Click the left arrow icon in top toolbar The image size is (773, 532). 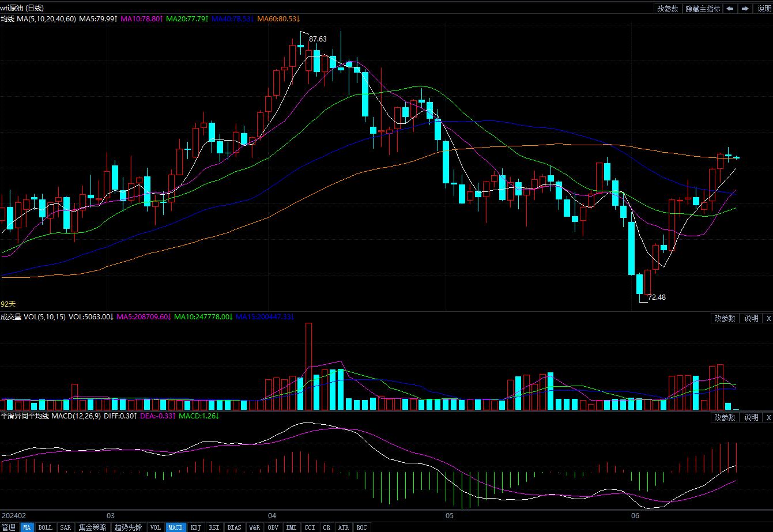point(730,9)
